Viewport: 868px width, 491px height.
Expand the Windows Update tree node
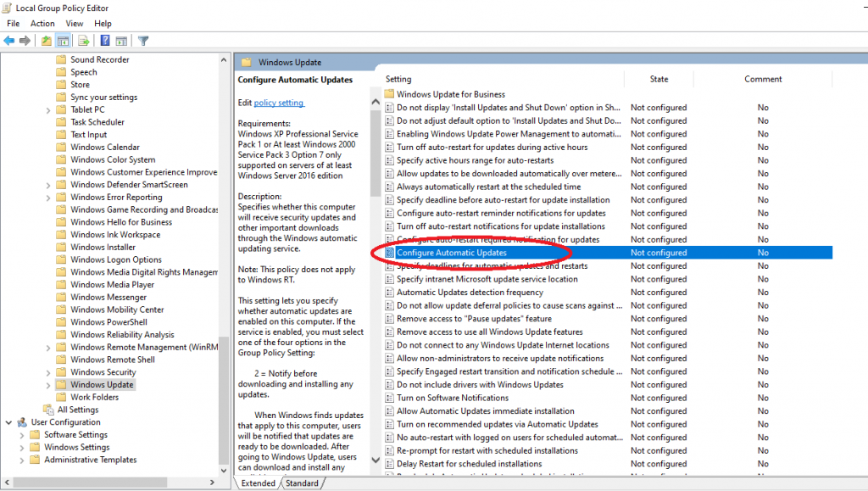coord(48,385)
